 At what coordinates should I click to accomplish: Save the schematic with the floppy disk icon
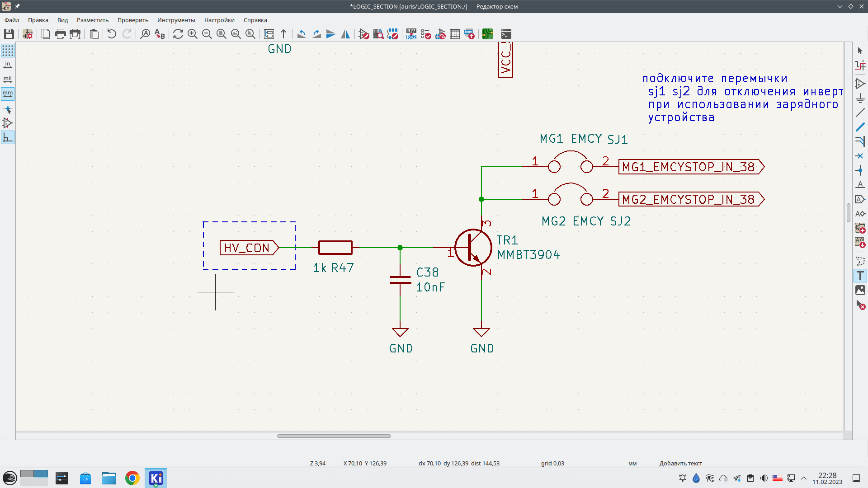[9, 34]
